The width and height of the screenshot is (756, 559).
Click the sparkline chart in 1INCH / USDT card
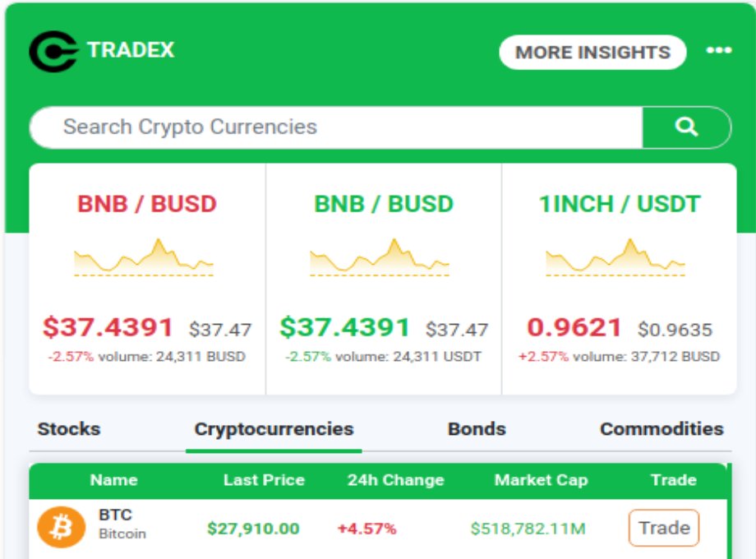615,257
